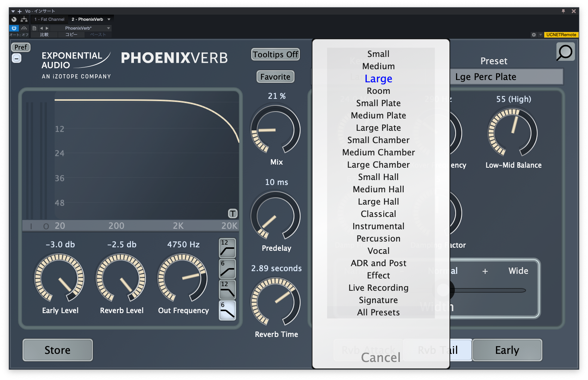Pick Small Plate in the list

[x=378, y=103]
